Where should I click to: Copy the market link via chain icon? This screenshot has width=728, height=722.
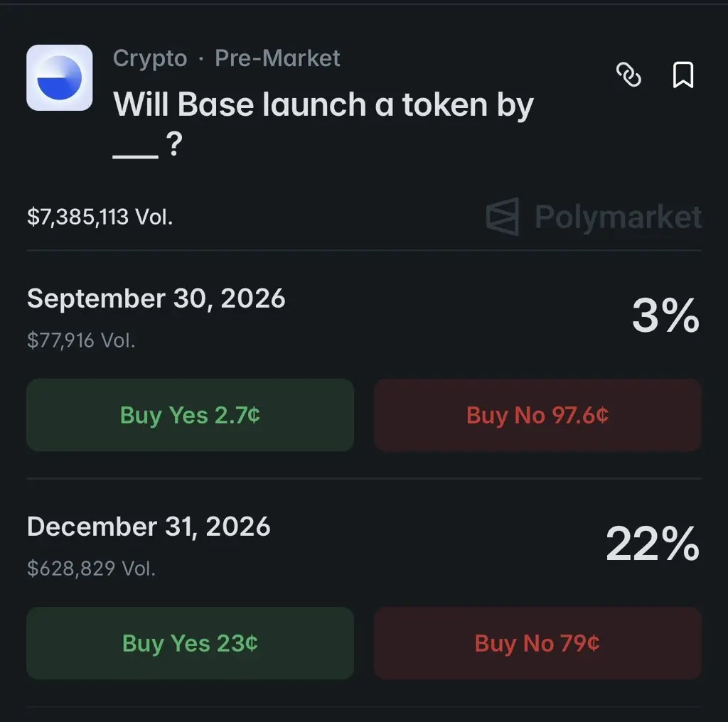(628, 74)
